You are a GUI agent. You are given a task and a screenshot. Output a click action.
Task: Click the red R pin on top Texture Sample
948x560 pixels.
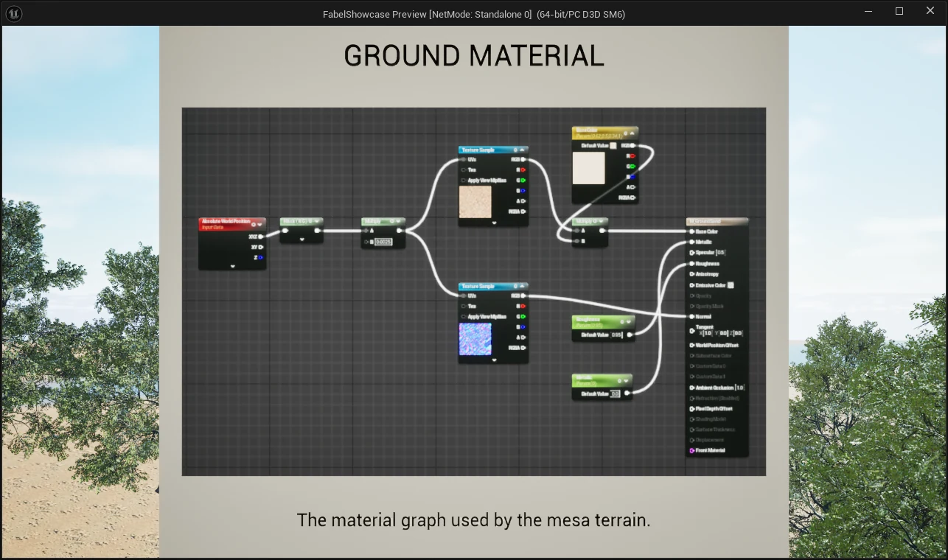523,169
